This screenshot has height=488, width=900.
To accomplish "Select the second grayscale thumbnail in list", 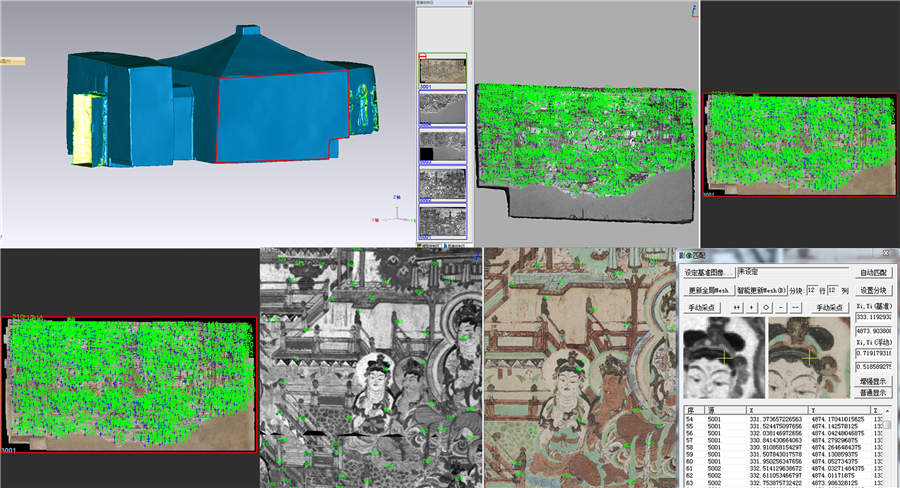I will [x=442, y=145].
